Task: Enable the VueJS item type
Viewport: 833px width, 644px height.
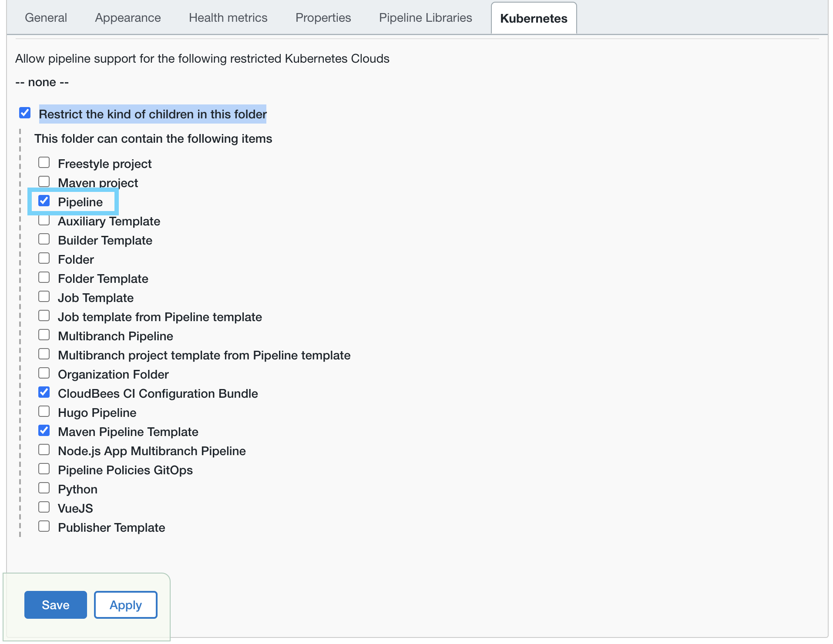Action: pos(44,507)
